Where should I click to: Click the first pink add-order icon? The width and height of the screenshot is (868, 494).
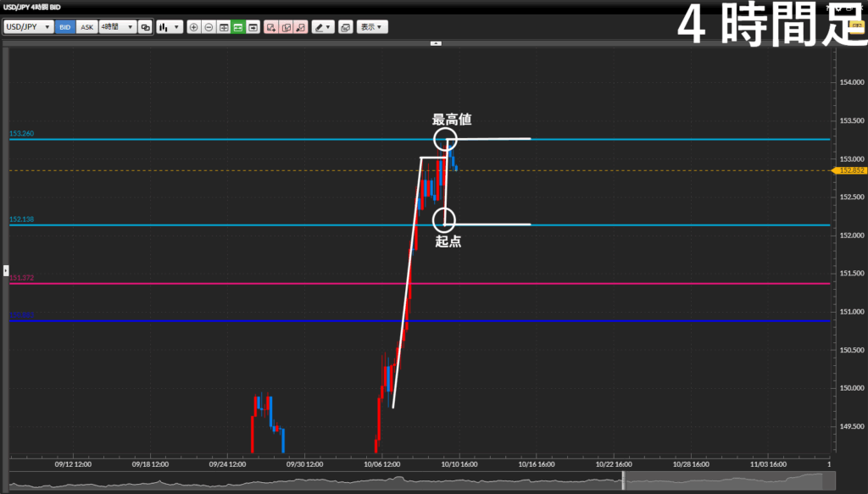[271, 27]
